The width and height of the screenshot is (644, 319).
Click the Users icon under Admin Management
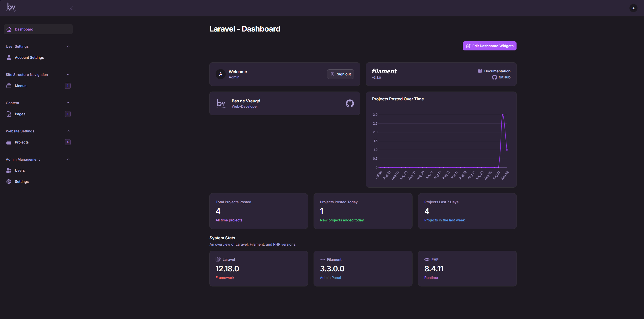[x=9, y=170]
